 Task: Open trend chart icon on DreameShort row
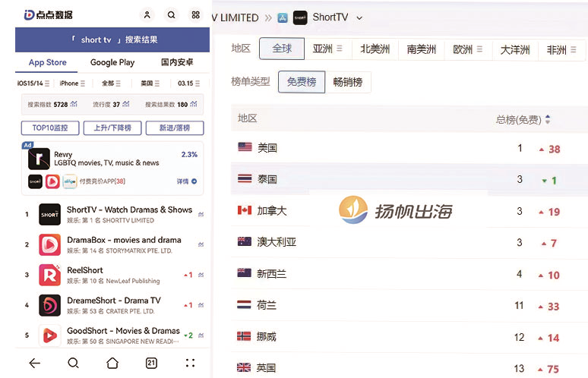click(201, 305)
